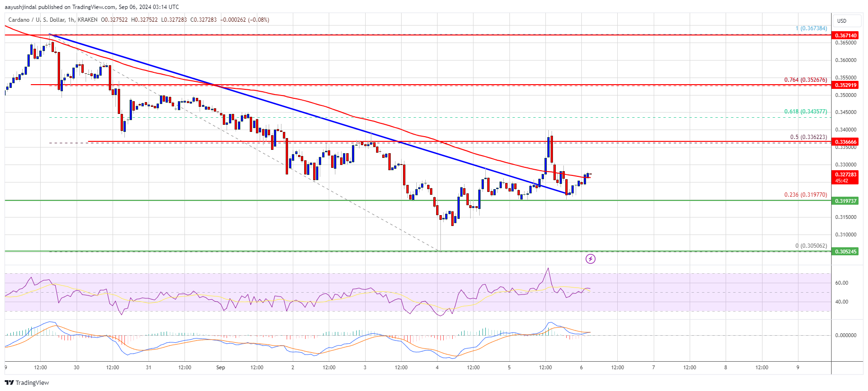This screenshot has height=391, width=868.
Task: Click the RSI 60.00 scale label
Action: tap(842, 283)
